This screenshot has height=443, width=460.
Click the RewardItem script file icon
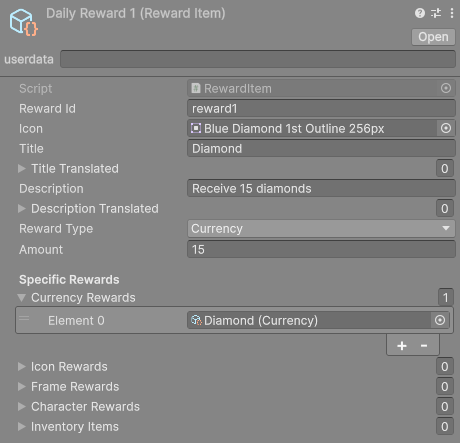pos(196,88)
